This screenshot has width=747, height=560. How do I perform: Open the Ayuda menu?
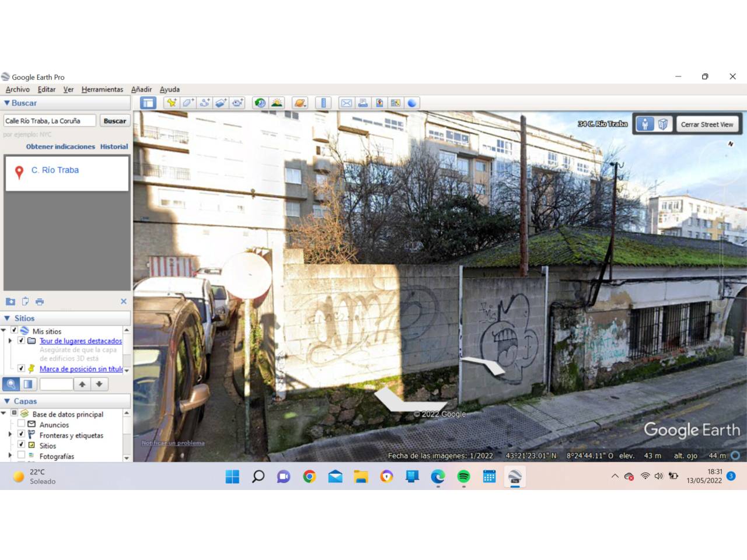[170, 89]
